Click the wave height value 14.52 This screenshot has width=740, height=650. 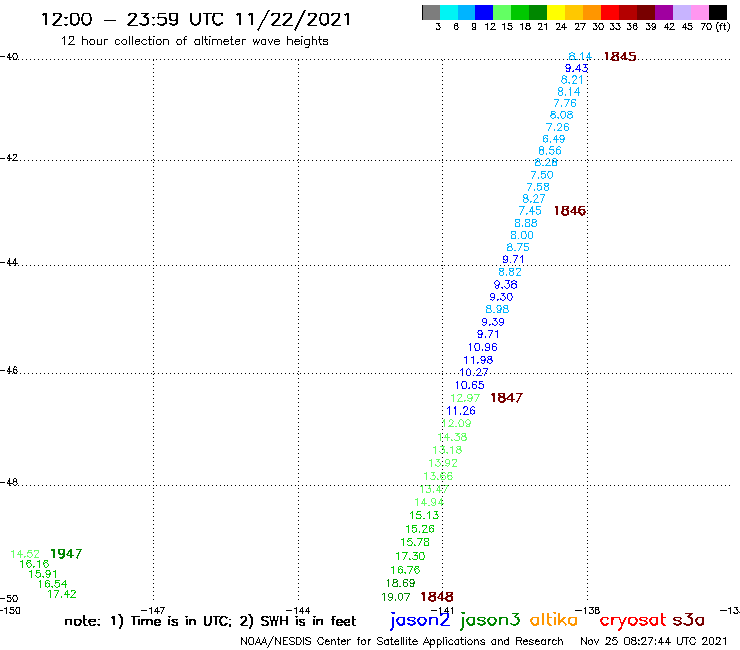(x=25, y=554)
